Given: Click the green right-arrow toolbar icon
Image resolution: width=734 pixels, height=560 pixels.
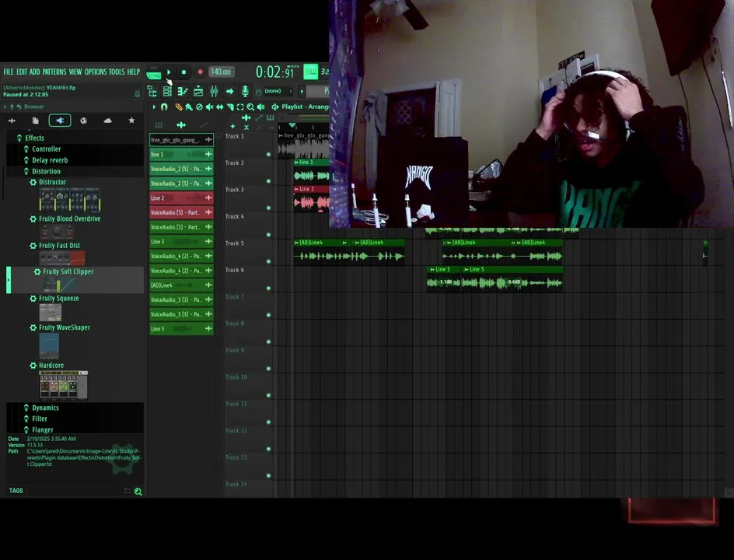Looking at the screenshot, I should tap(230, 91).
